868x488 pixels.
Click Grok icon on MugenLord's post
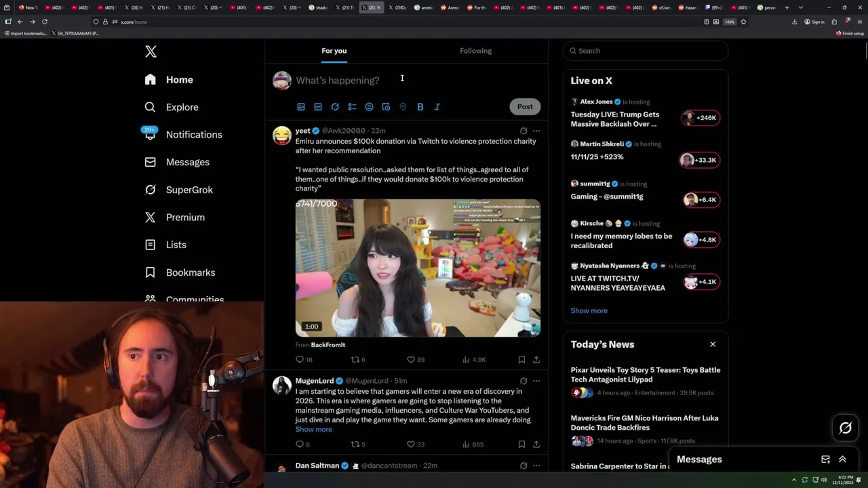(524, 381)
